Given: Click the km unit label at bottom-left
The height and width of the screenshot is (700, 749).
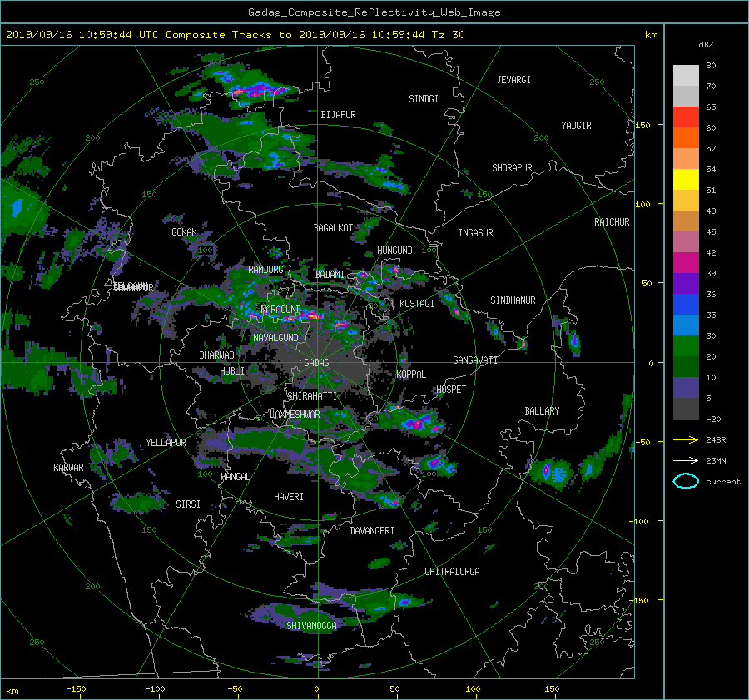Looking at the screenshot, I should point(12,691).
